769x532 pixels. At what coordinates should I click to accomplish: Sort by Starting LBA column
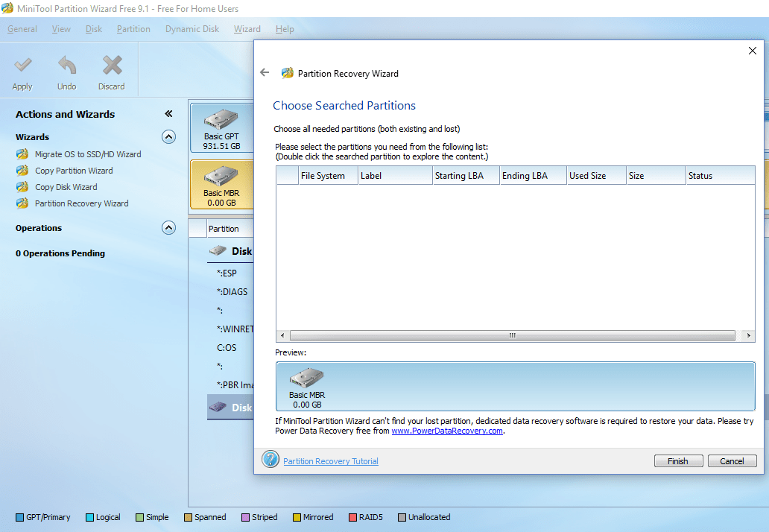coord(466,176)
